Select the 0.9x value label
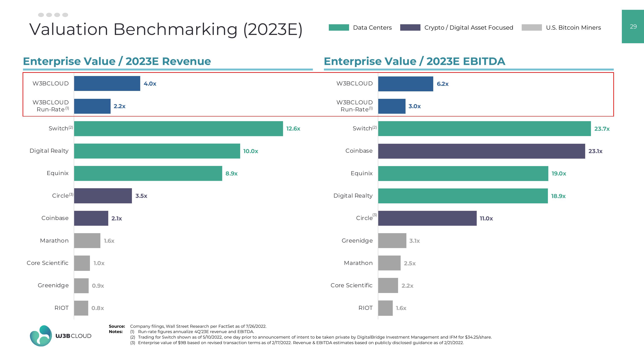Viewport: 644px width, 362px height. pos(98,286)
